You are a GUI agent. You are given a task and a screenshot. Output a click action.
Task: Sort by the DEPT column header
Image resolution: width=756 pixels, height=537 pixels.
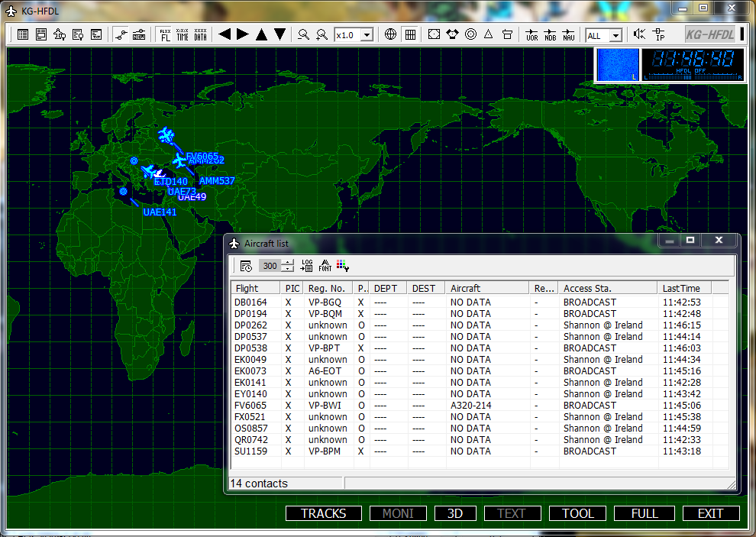[x=388, y=288]
